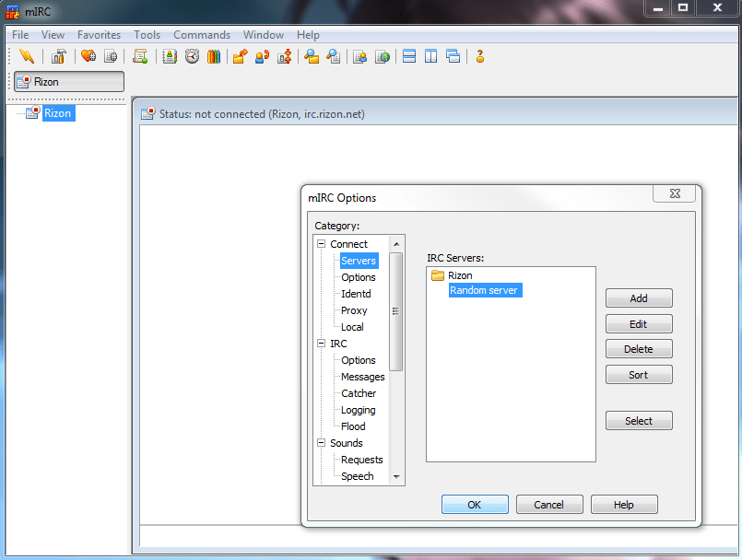Select Requests under Sounds category
742x560 pixels.
click(x=362, y=460)
